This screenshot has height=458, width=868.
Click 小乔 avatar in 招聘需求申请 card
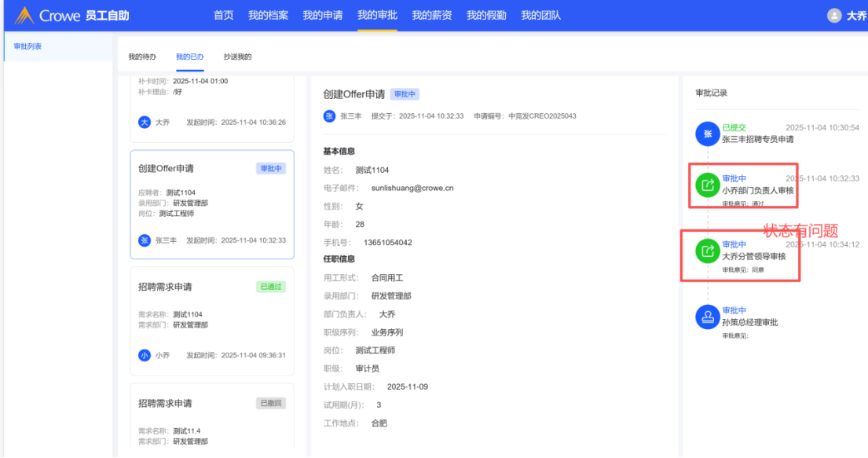[x=145, y=355]
